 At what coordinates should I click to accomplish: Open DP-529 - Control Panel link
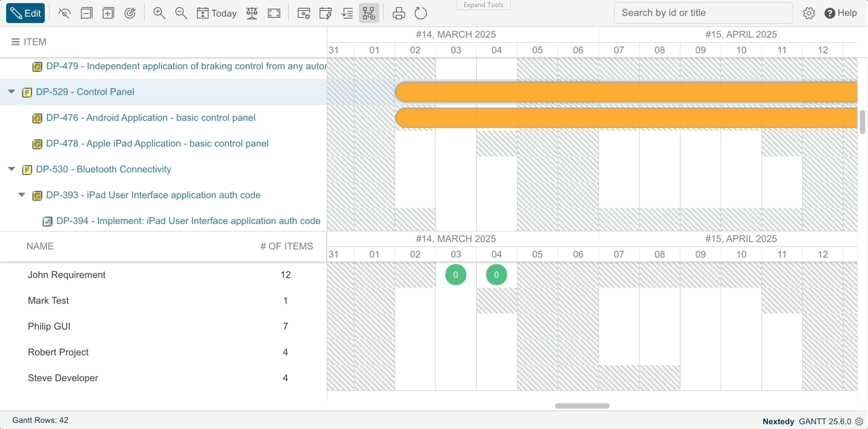coord(85,92)
